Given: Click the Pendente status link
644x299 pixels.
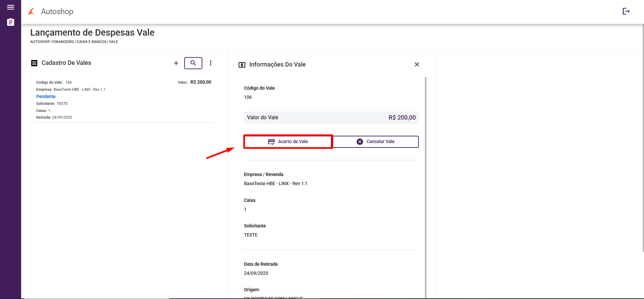Looking at the screenshot, I should (46, 96).
